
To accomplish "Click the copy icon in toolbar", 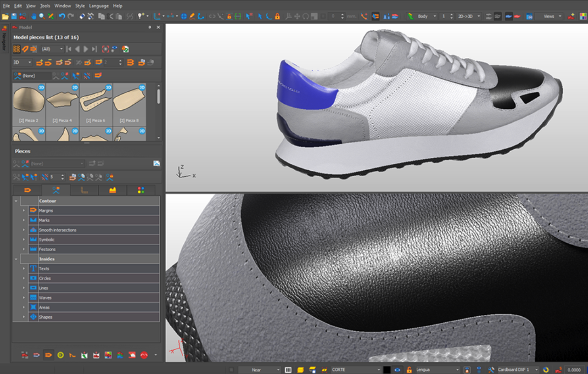I will (101, 16).
